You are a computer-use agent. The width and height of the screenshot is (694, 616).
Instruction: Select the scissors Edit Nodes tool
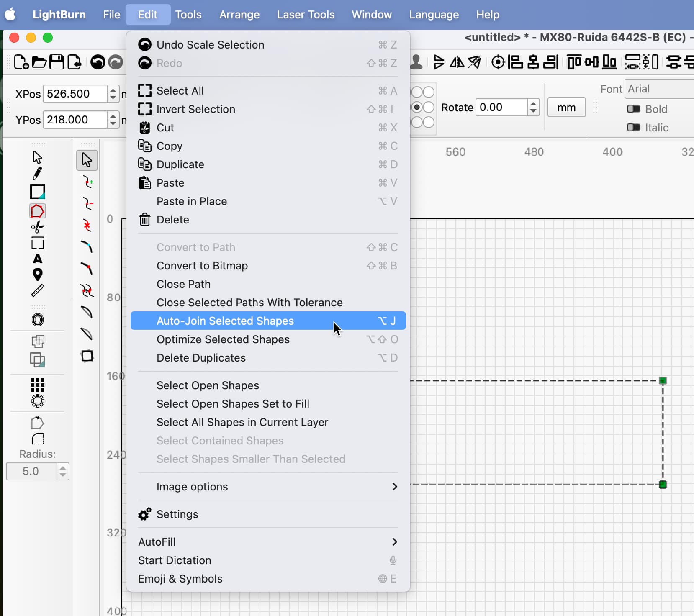coord(37,227)
